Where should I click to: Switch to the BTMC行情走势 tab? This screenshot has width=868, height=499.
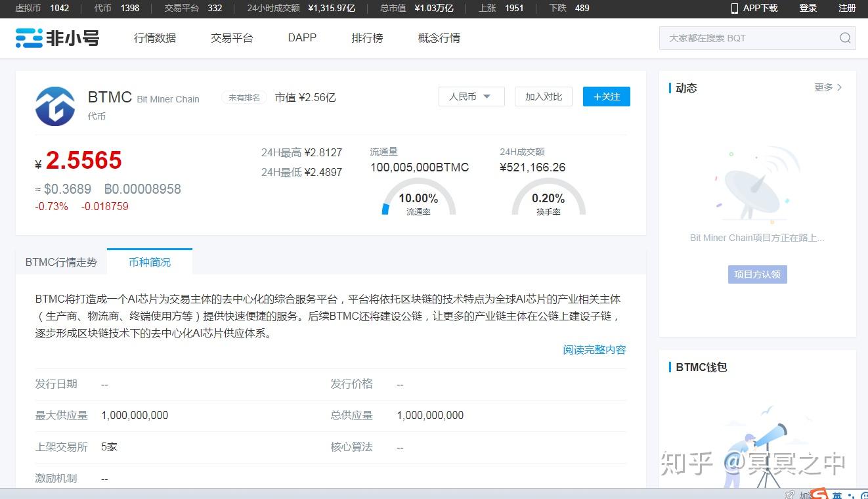tap(60, 261)
